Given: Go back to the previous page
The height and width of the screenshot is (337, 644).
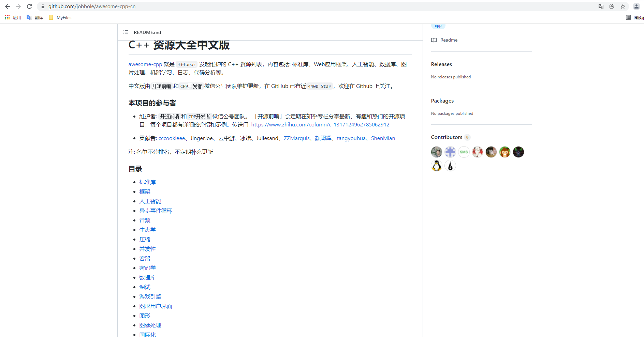Looking at the screenshot, I should pyautogui.click(x=8, y=6).
